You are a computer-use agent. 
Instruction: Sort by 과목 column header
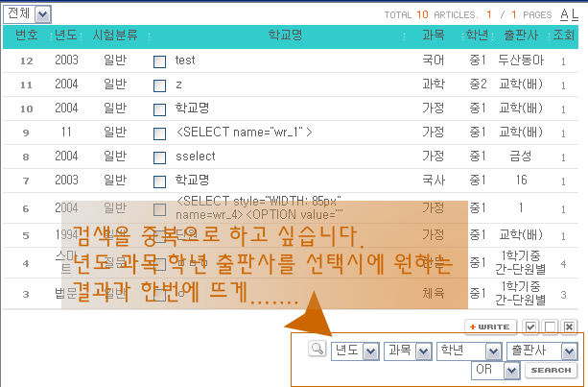coord(434,35)
